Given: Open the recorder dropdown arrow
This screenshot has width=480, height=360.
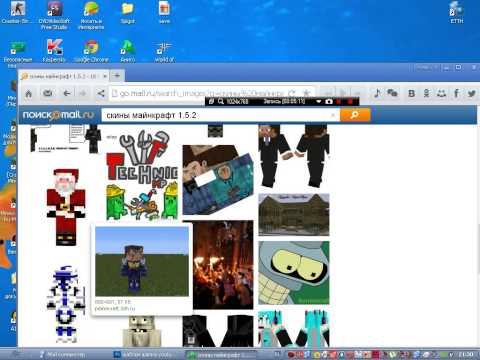Looking at the screenshot, I should point(319,101).
